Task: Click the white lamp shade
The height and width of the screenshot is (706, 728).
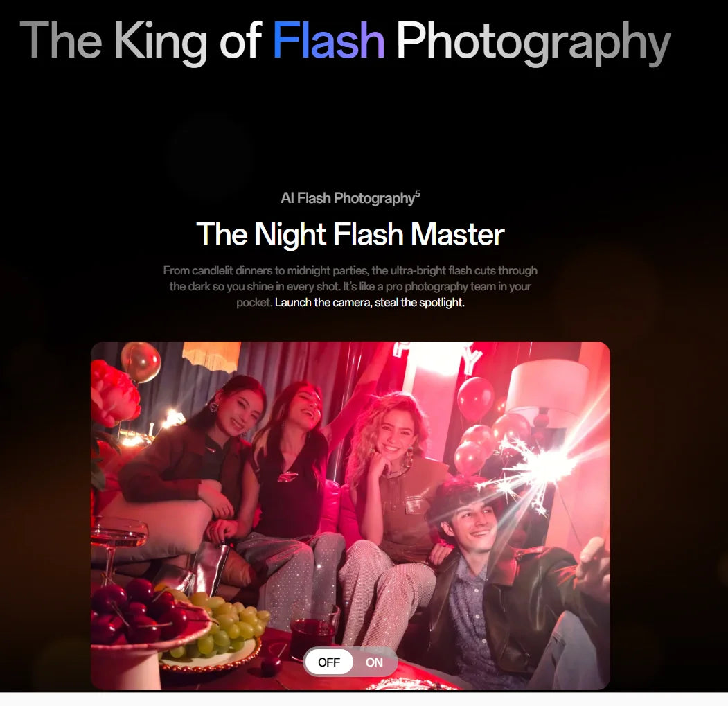Action: 547,384
